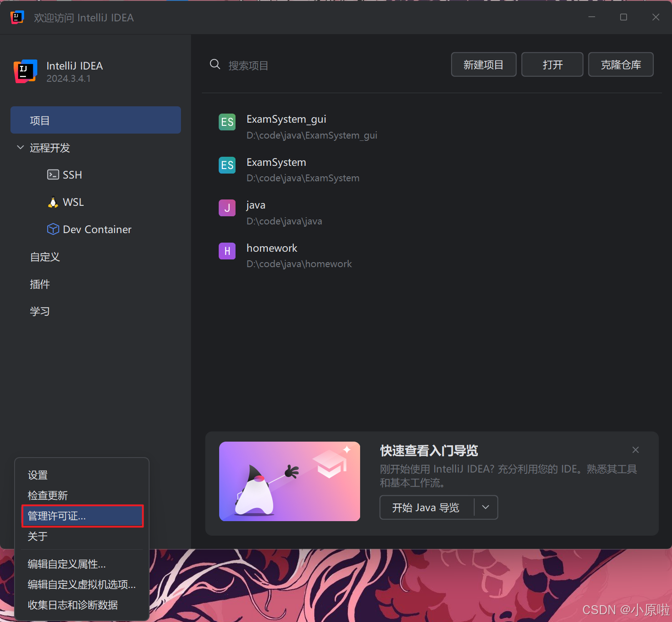Click path D:\code\java\ExamSystem
The image size is (672, 622).
303,178
